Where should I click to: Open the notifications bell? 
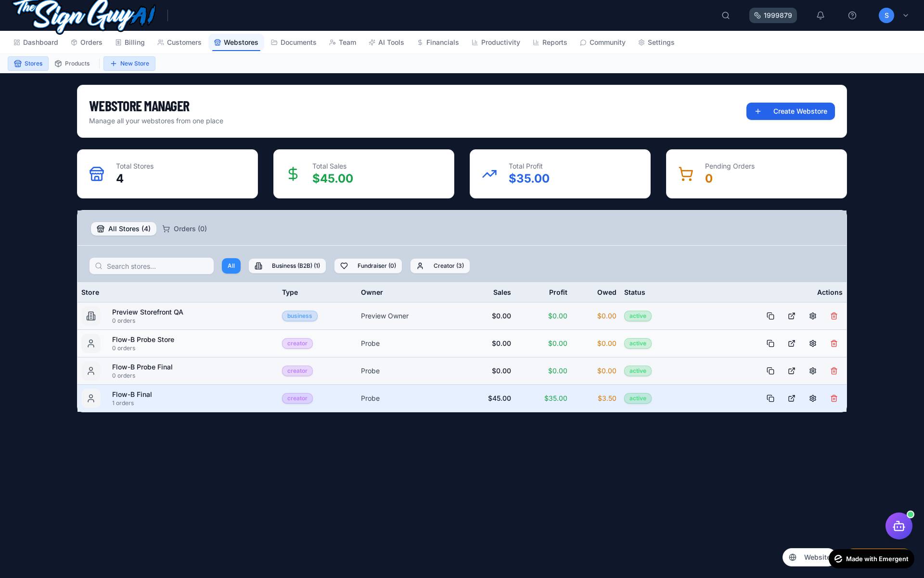[x=821, y=15]
